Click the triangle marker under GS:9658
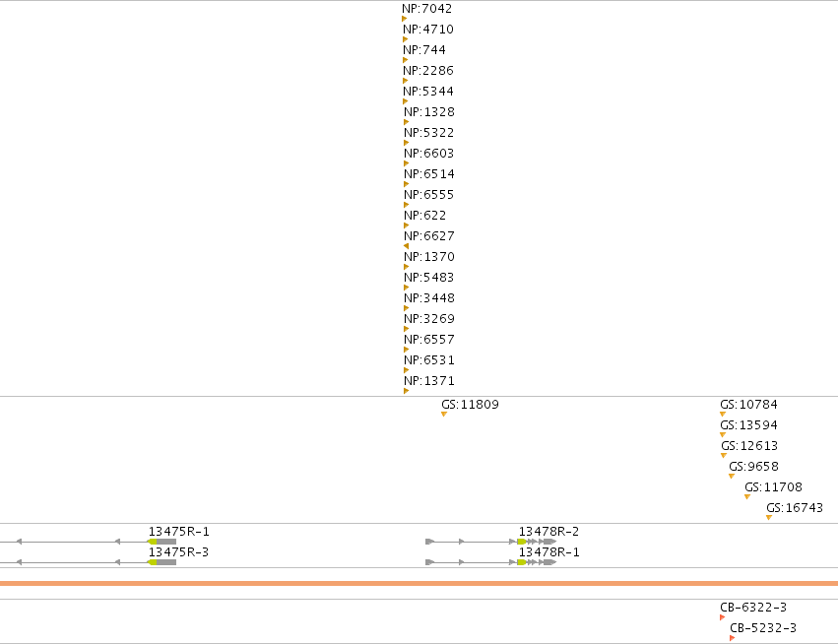 [x=732, y=477]
